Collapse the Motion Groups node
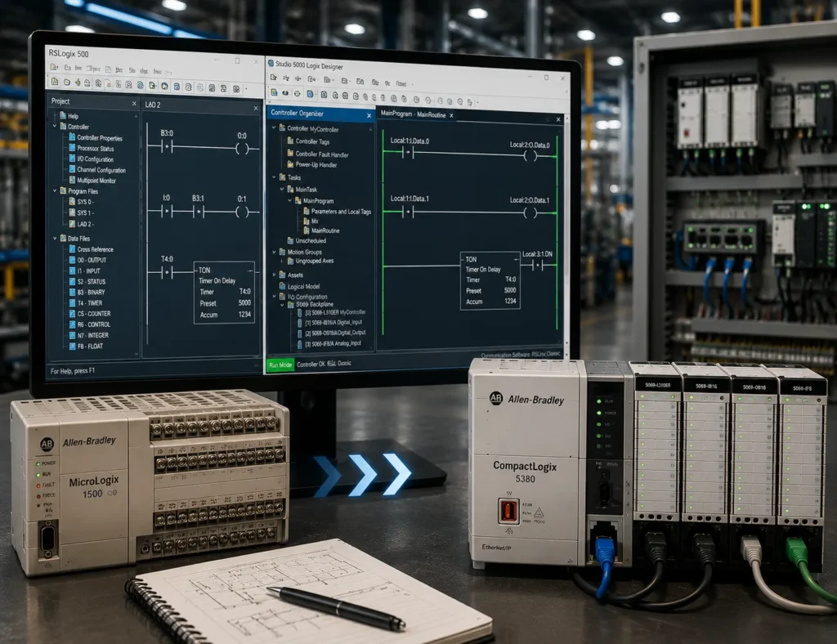The width and height of the screenshot is (837, 644). coord(274,252)
